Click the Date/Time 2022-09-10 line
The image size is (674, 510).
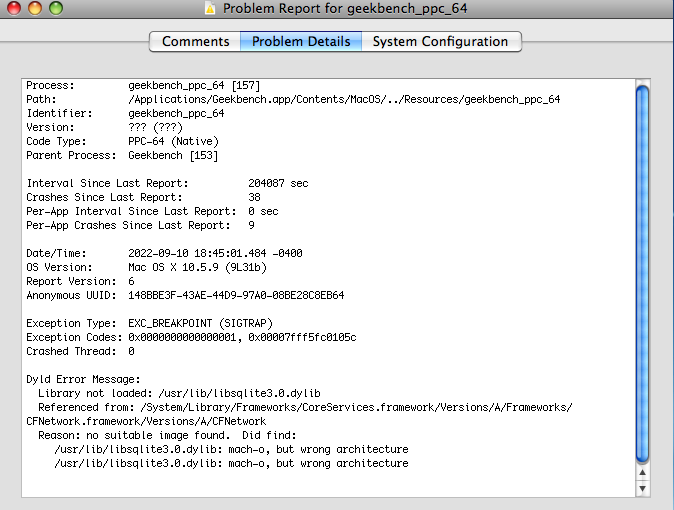(x=164, y=253)
